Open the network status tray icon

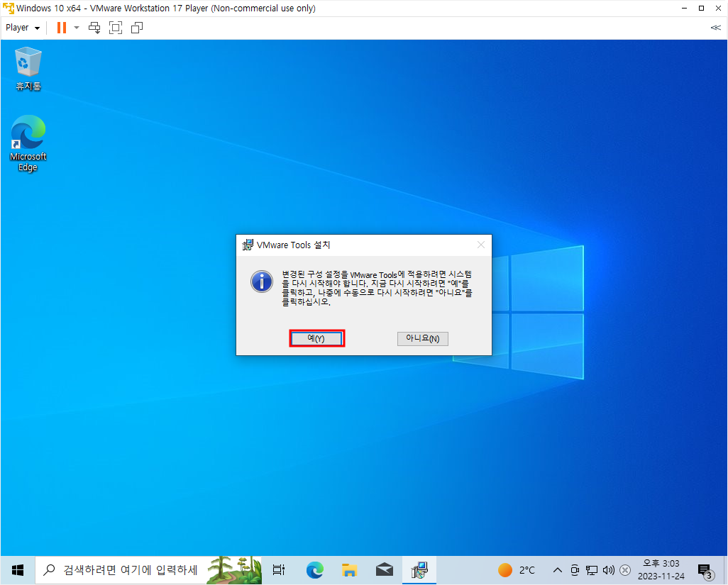click(x=592, y=570)
